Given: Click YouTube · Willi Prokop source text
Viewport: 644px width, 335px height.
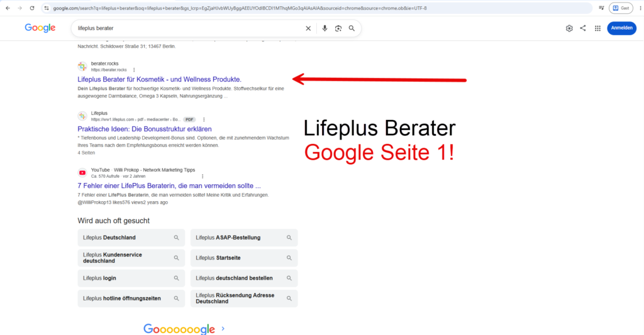Looking at the screenshot, I should coord(143,170).
